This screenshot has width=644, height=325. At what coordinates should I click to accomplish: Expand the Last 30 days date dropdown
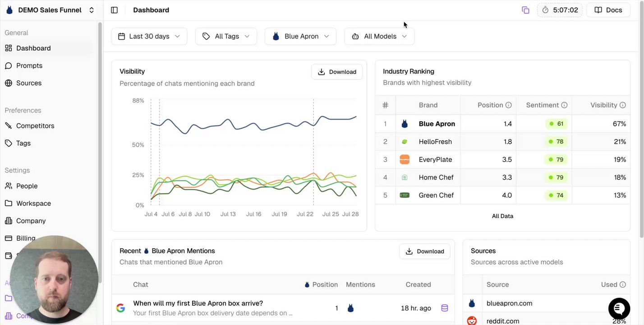[149, 36]
